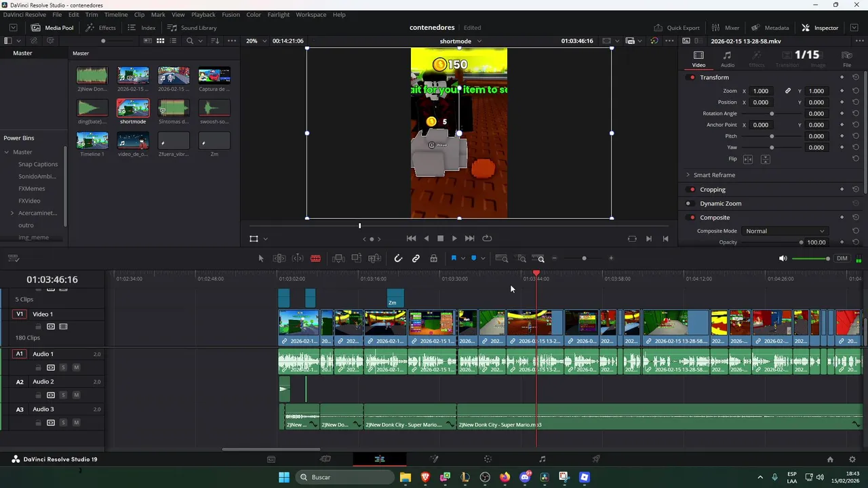The image size is (868, 488).
Task: Add a keyframe for Zoom
Action: [x=842, y=91]
